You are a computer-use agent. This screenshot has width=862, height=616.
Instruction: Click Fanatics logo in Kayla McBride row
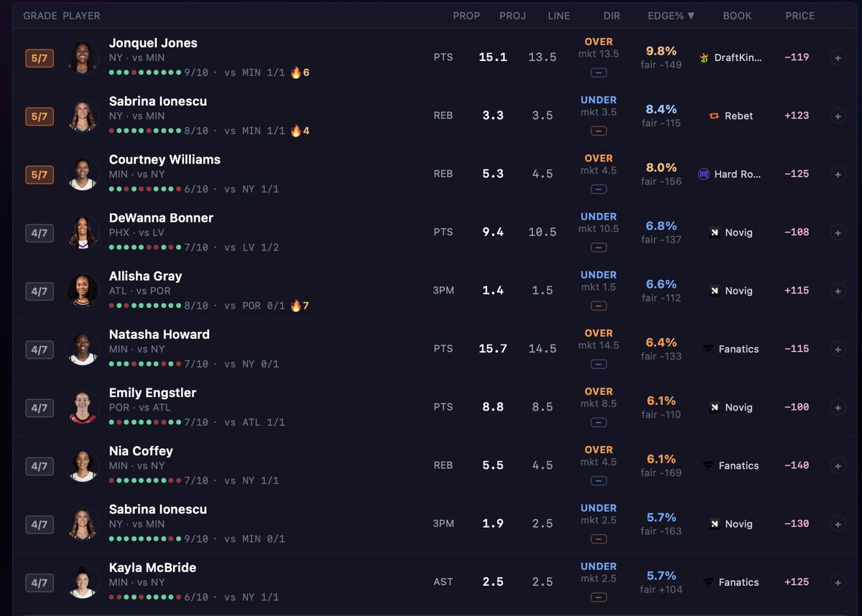pyautogui.click(x=708, y=582)
